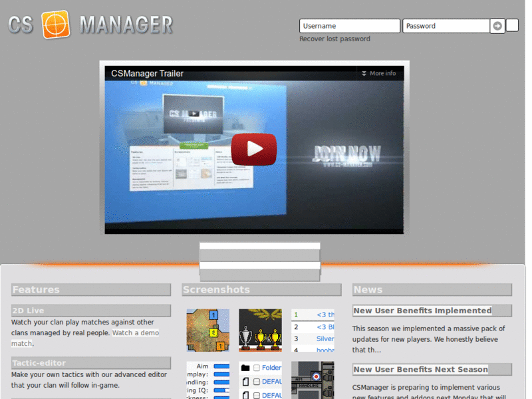Click the Tactic-editor feature heading
The width and height of the screenshot is (532, 399).
click(x=91, y=362)
